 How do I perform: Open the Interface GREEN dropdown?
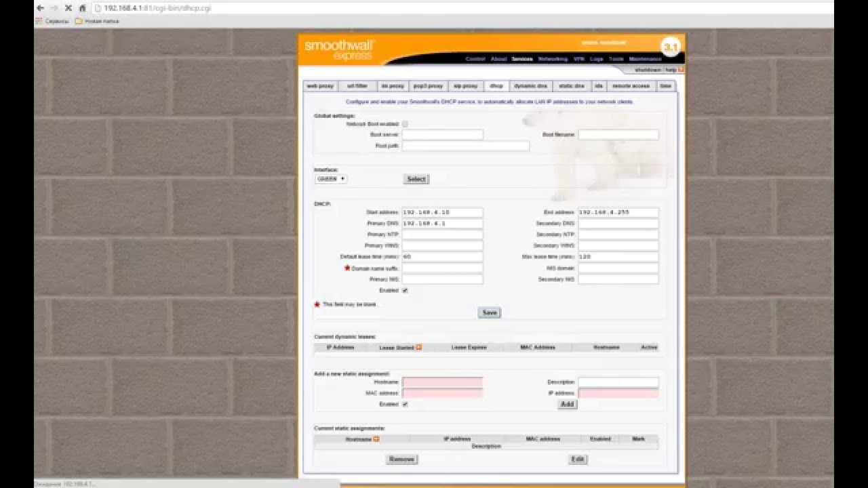(331, 179)
